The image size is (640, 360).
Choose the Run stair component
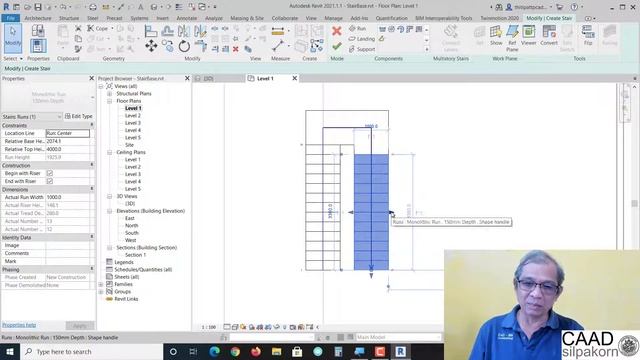357,29
